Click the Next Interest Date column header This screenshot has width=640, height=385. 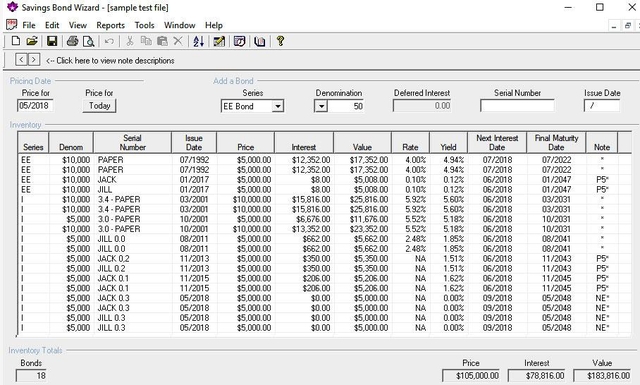click(x=497, y=142)
